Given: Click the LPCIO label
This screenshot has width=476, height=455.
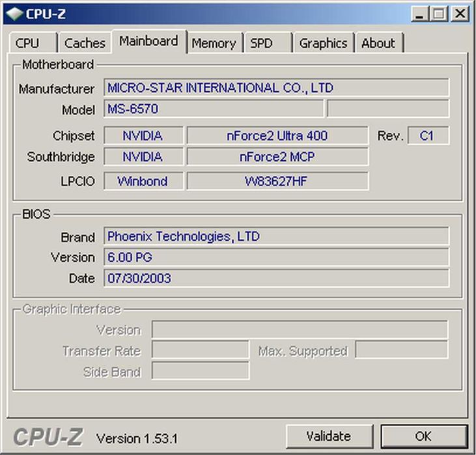Looking at the screenshot, I should 77,182.
